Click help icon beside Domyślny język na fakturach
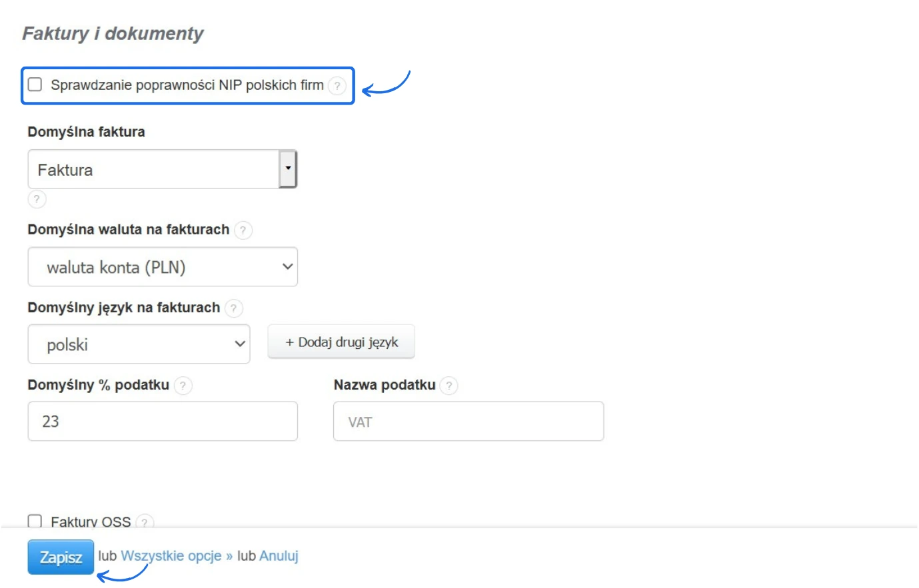The height and width of the screenshot is (588, 919). pyautogui.click(x=234, y=308)
